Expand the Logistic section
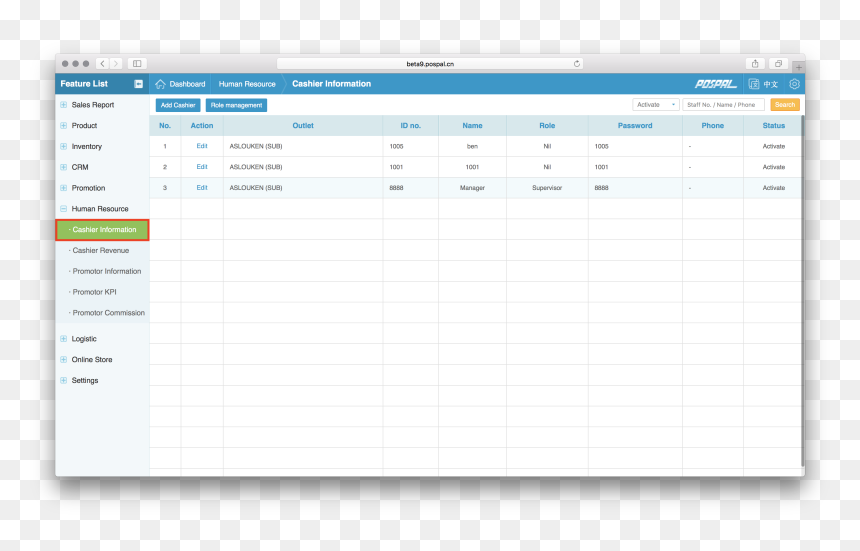 pyautogui.click(x=64, y=339)
